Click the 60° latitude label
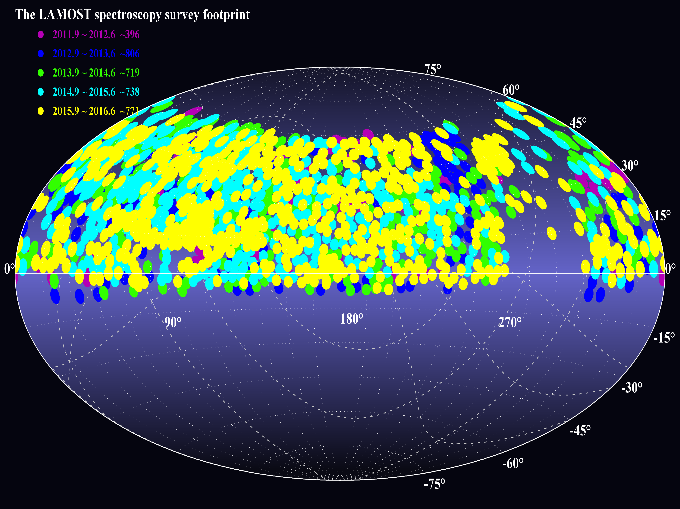Viewport: 680px width, 509px height. click(x=511, y=91)
